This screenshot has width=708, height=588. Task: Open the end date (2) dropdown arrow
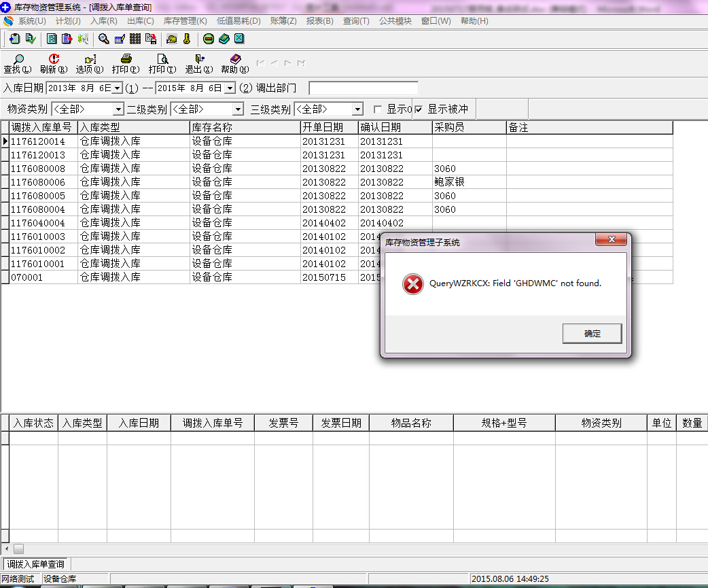coord(230,88)
